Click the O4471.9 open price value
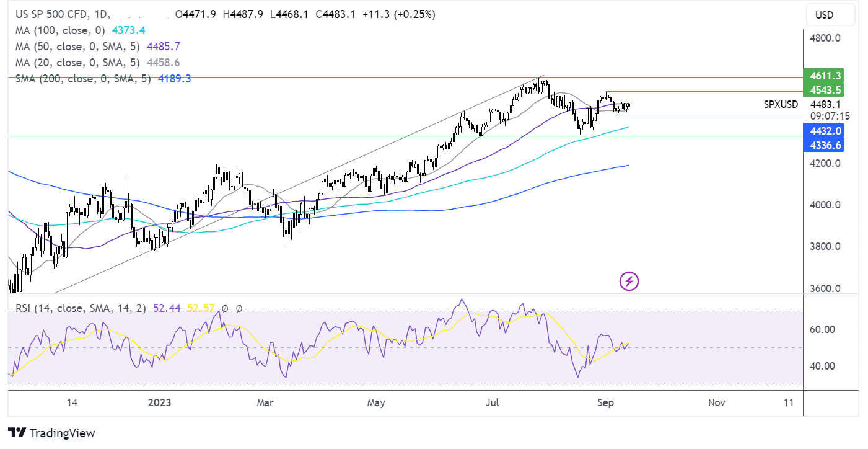 coord(196,14)
